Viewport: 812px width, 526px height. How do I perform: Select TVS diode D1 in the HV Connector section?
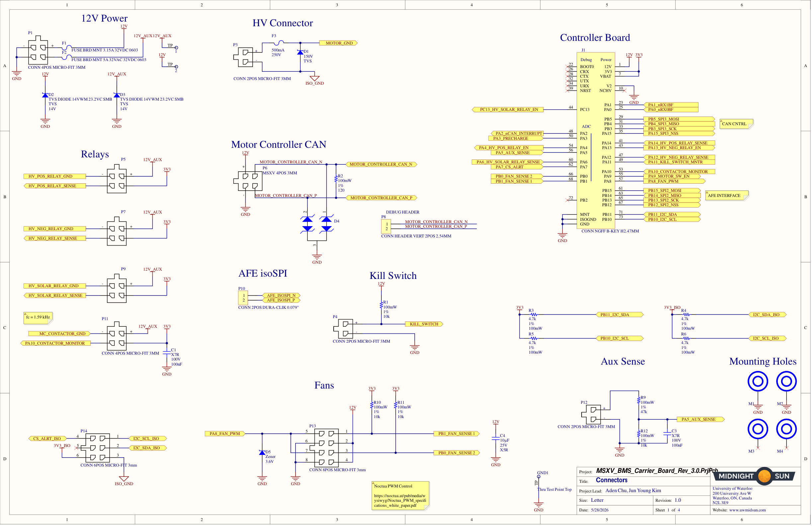click(x=300, y=52)
